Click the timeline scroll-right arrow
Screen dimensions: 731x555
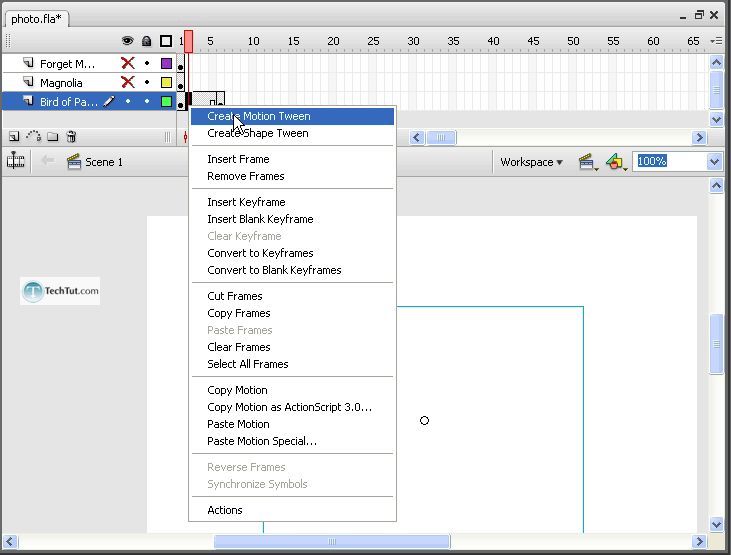click(699, 138)
